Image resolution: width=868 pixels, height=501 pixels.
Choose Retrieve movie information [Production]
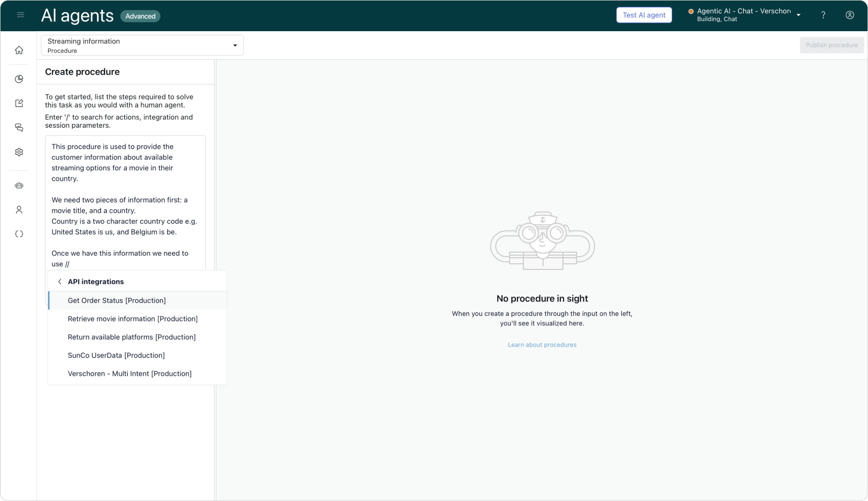click(137, 319)
